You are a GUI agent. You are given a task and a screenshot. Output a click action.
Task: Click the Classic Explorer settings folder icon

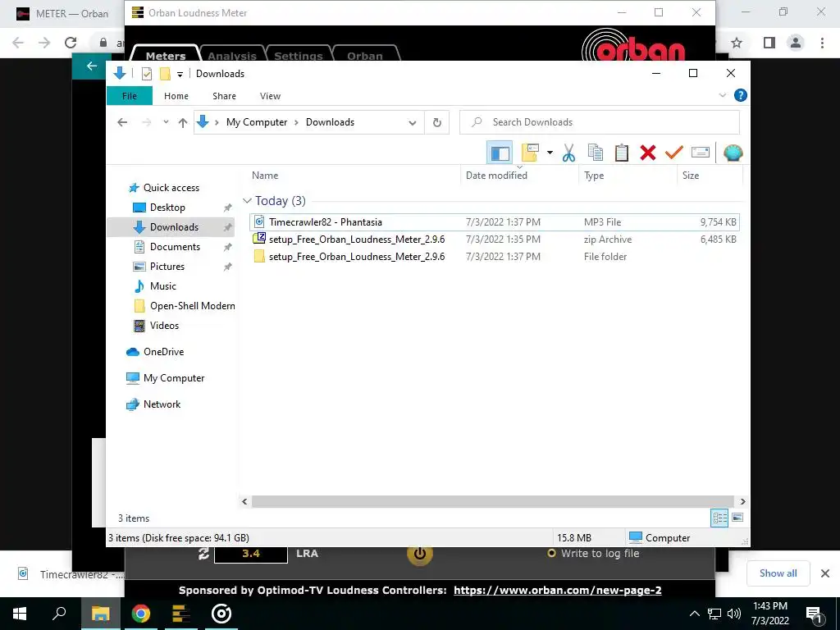[530, 153]
